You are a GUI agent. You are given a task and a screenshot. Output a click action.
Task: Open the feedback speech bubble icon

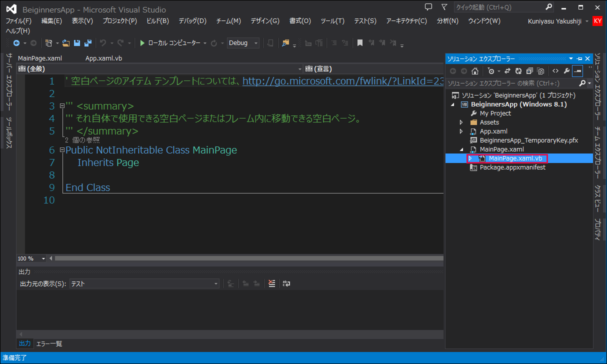tap(428, 7)
